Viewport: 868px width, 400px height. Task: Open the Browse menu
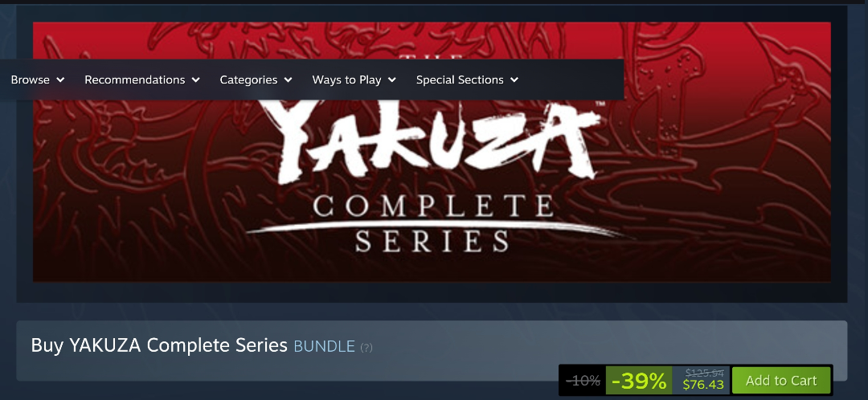point(31,80)
